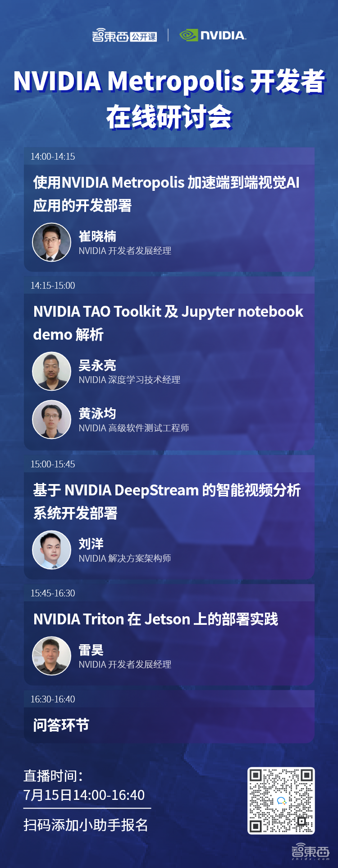
Task: Click the speaker name '黄泳均'
Action: point(97,414)
